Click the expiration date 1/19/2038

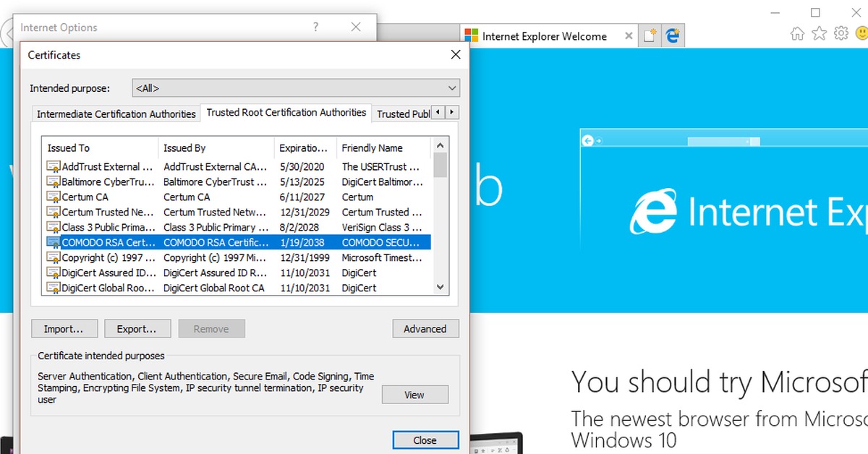[x=302, y=243]
